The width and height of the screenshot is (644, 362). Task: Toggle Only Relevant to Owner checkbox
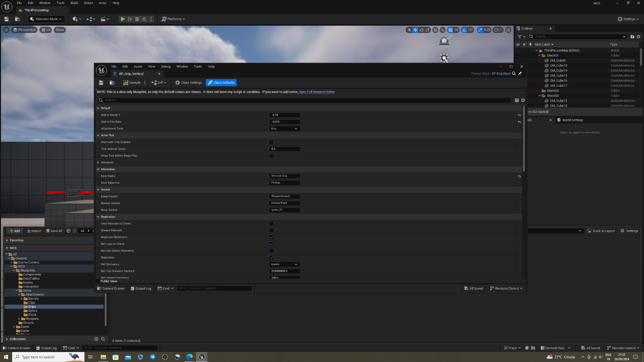[x=271, y=224]
